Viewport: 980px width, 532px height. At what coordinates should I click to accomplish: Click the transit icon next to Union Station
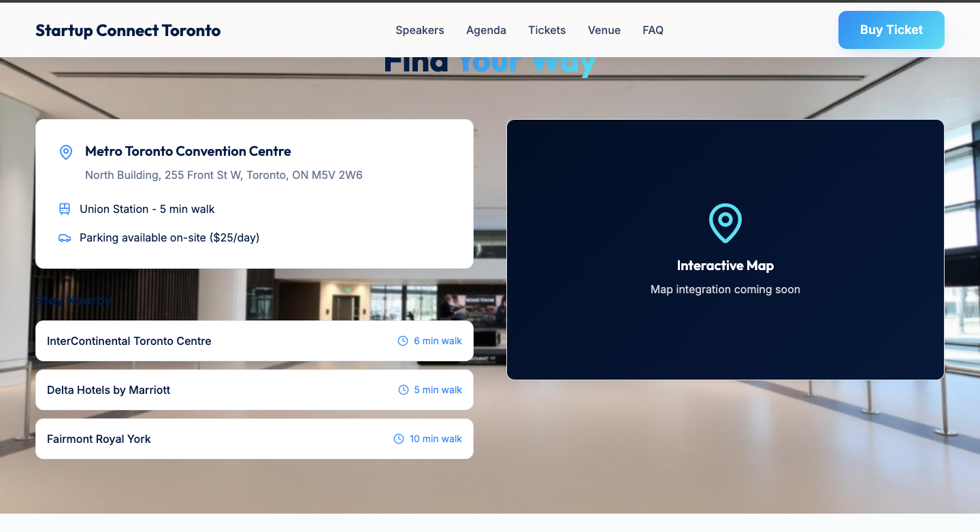click(x=65, y=209)
